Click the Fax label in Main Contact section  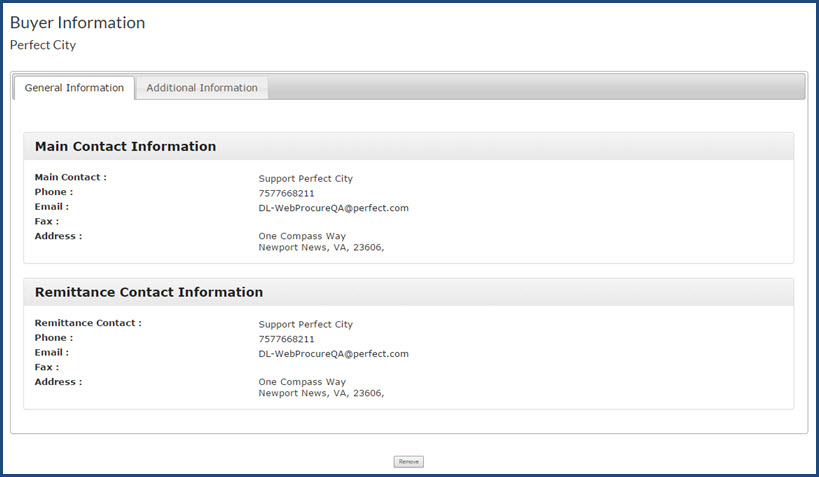(47, 222)
